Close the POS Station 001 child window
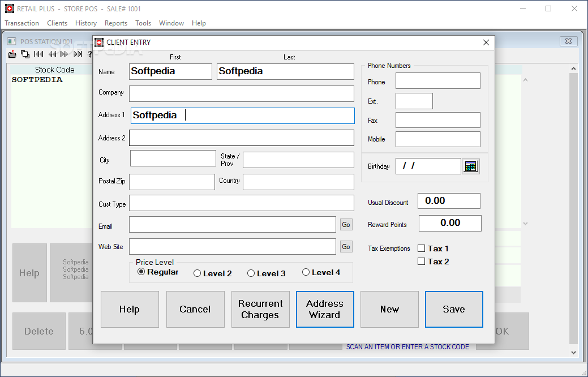Viewport: 588px width, 377px height. point(568,41)
